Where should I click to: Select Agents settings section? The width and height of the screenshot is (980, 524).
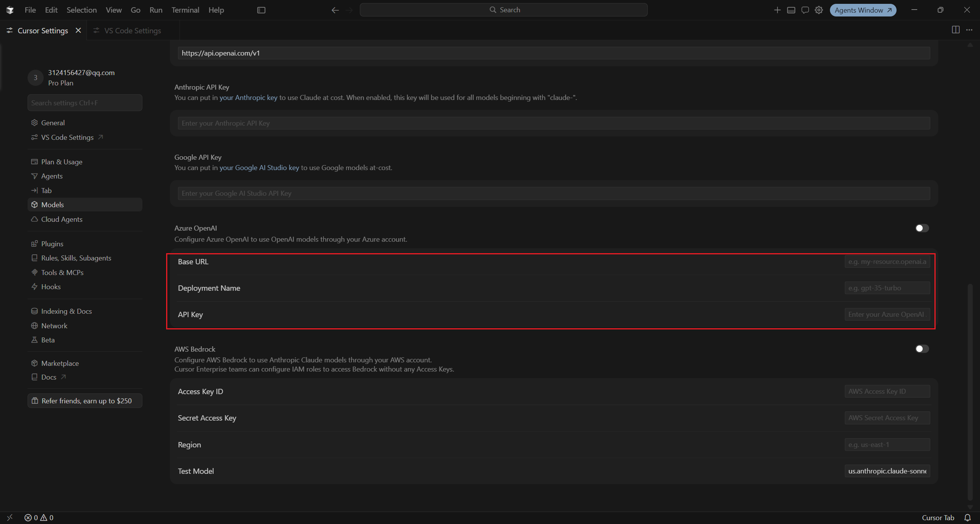[85, 176]
